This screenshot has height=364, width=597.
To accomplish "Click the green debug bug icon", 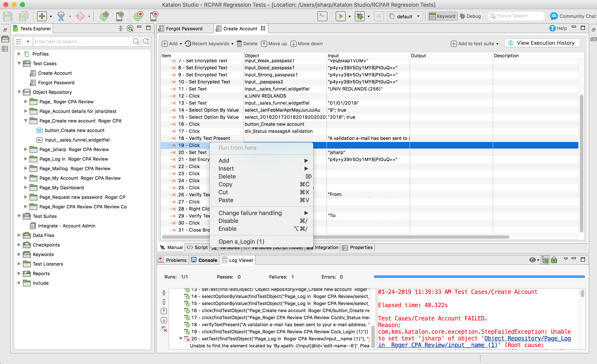I will pos(360,16).
